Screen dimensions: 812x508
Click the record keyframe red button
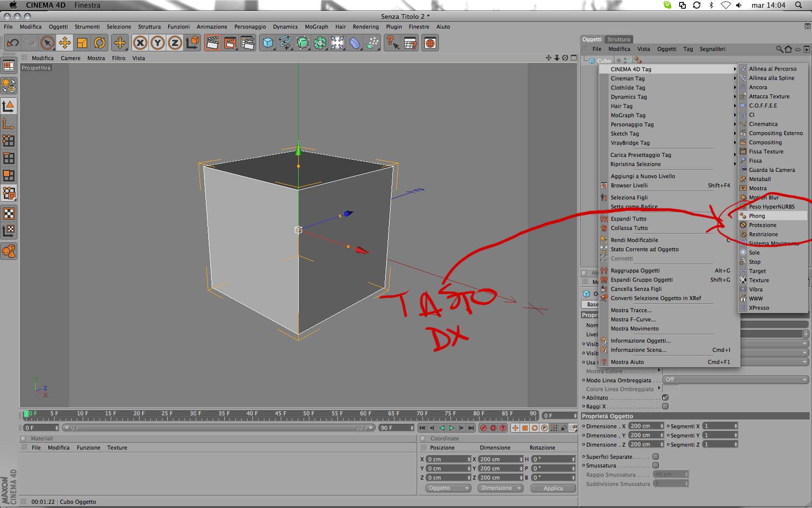click(483, 428)
